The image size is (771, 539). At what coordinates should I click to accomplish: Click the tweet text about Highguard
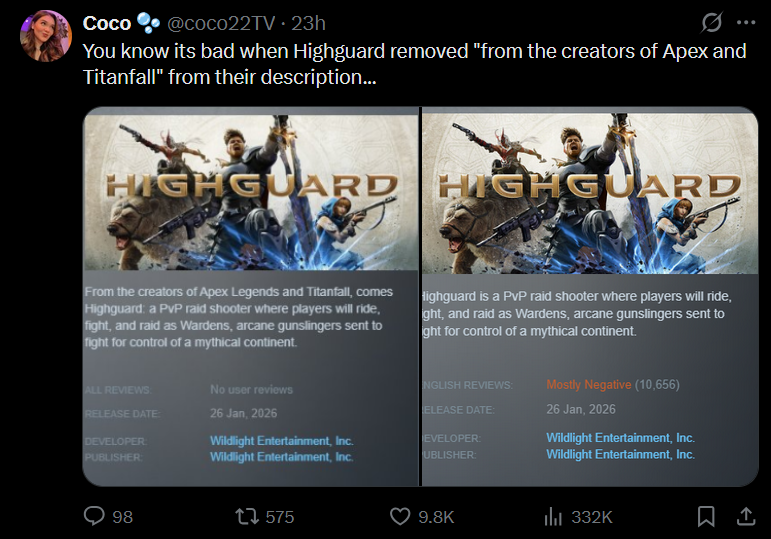click(415, 64)
